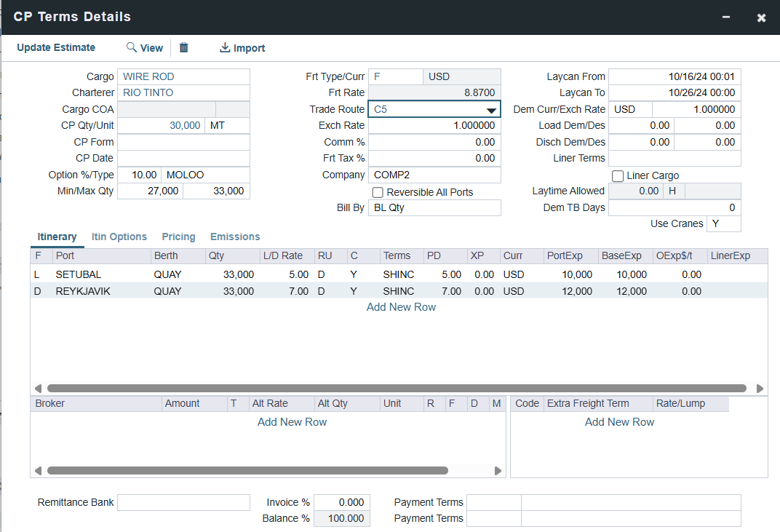Open the Bill By selection field
The image size is (780, 532).
click(434, 208)
